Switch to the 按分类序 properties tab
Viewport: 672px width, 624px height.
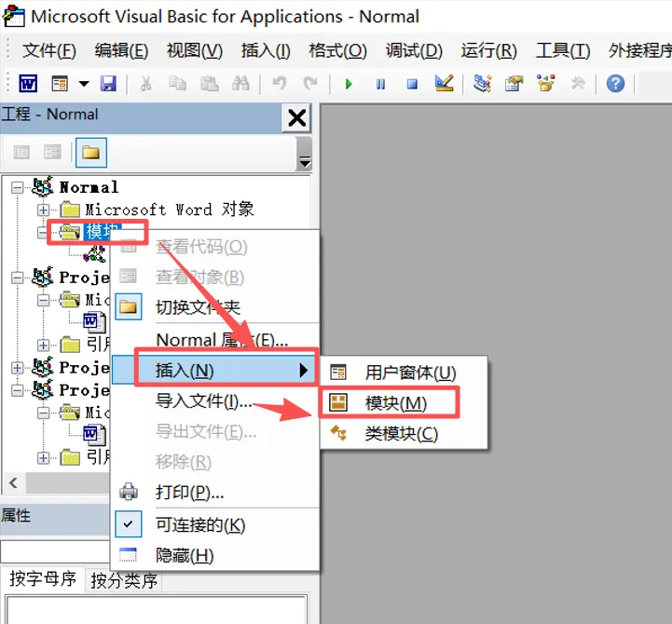click(x=124, y=581)
